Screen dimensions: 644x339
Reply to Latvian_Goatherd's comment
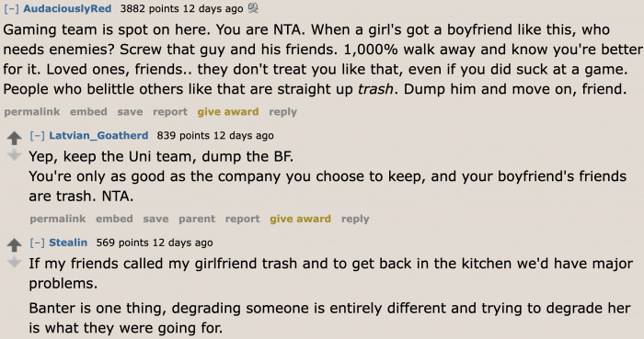coord(355,219)
